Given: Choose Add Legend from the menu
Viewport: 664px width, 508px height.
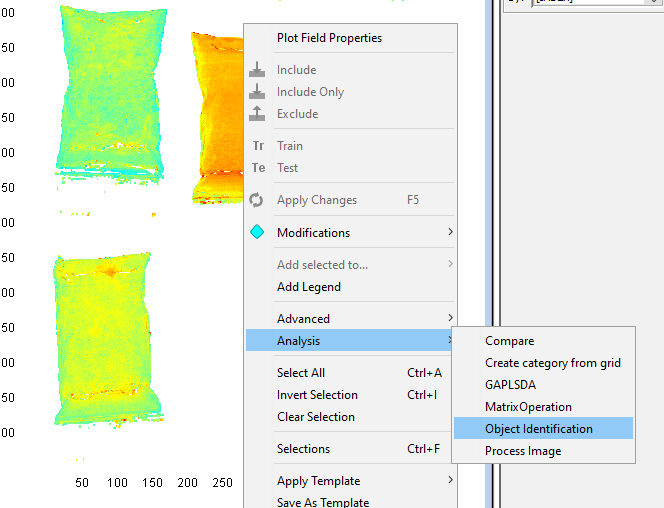Looking at the screenshot, I should click(x=309, y=287).
